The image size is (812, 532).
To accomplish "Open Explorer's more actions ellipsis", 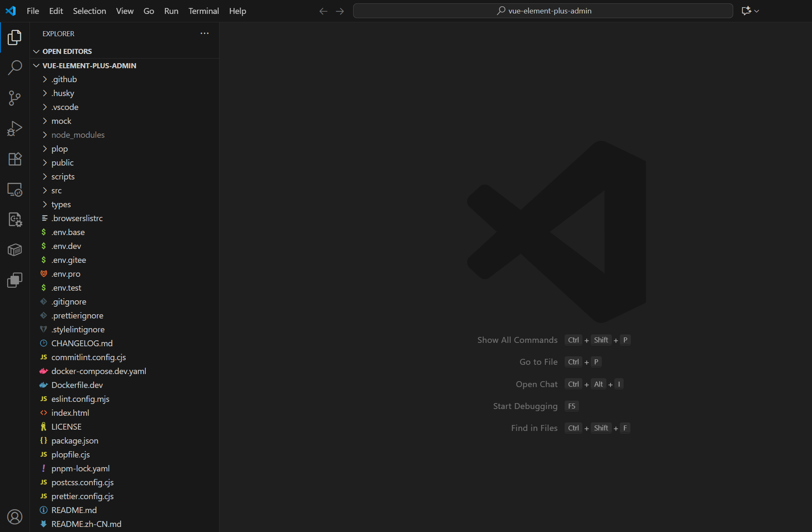I will pos(204,33).
